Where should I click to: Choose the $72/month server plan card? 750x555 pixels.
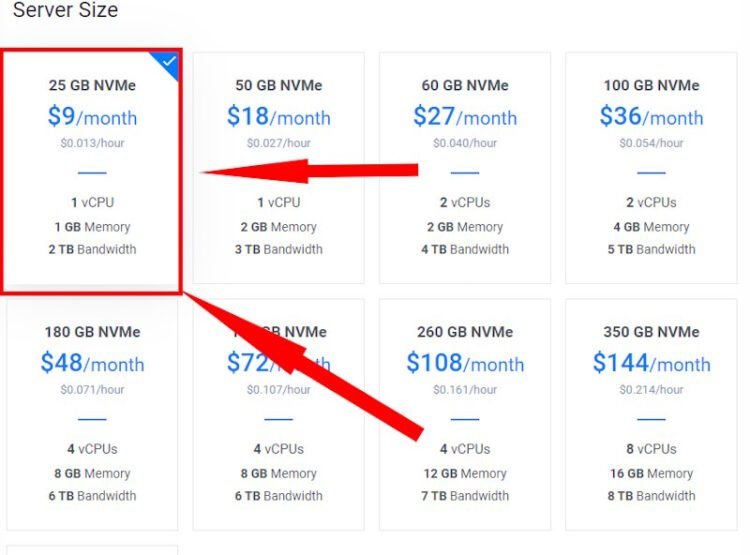tap(278, 414)
